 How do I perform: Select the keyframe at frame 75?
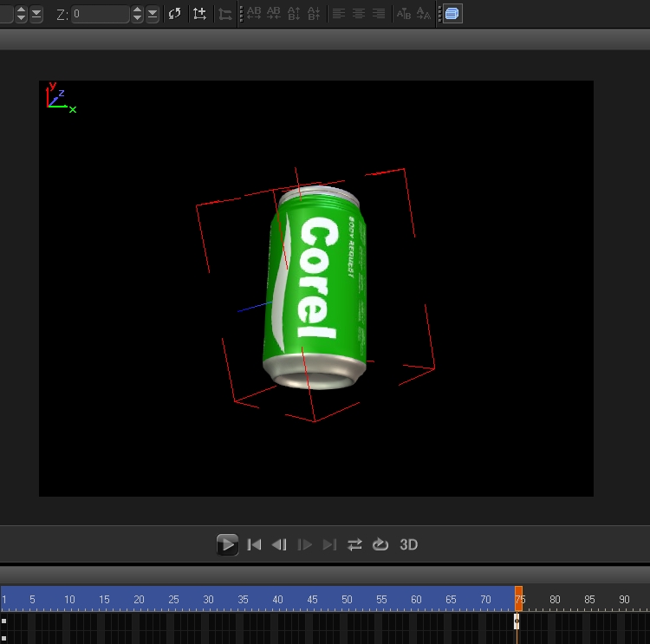click(517, 621)
